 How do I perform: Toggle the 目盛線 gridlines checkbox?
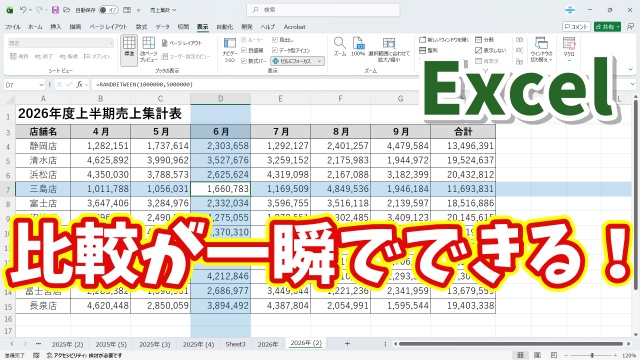(244, 50)
